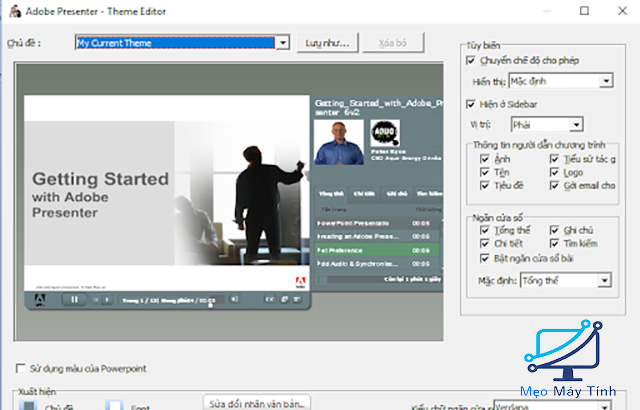Click 'Creating an Adobe Prese...' row in the preview sidebar list
Image resolution: width=640 pixels, height=410 pixels.
click(377, 237)
